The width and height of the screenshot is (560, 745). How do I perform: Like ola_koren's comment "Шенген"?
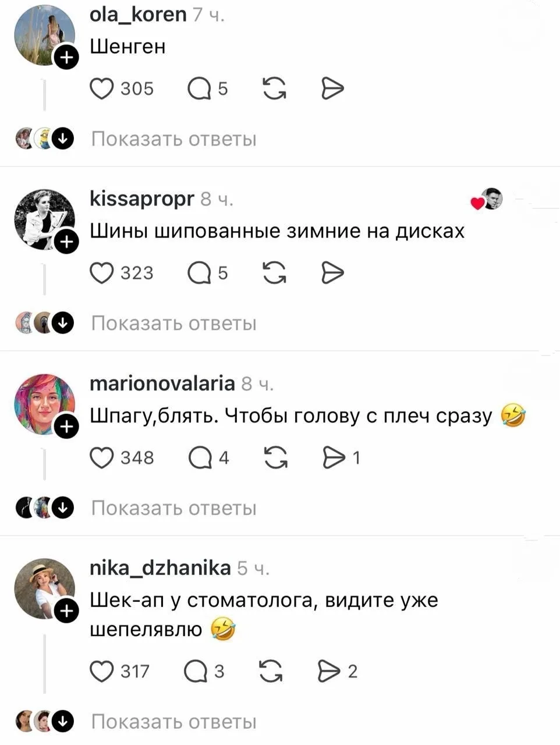102,88
